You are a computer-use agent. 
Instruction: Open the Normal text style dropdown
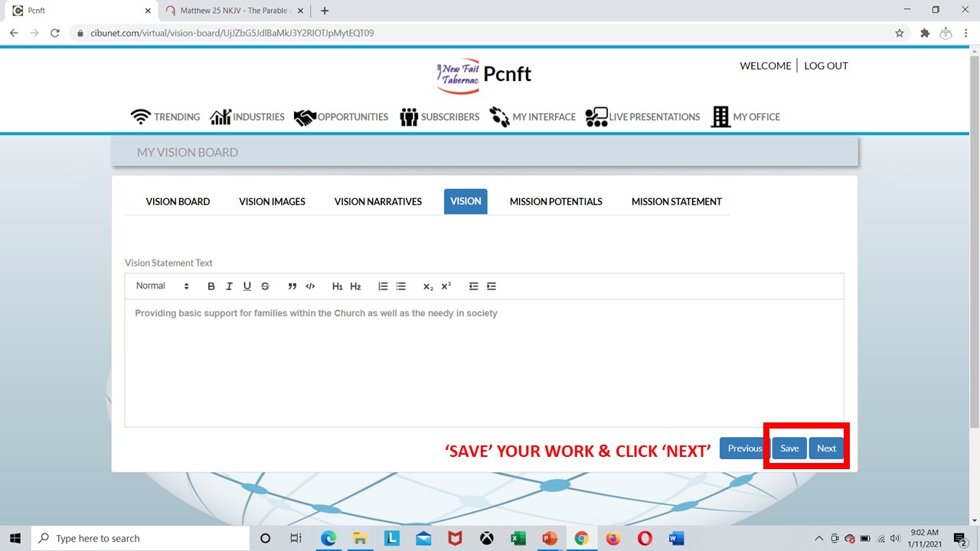(x=162, y=286)
